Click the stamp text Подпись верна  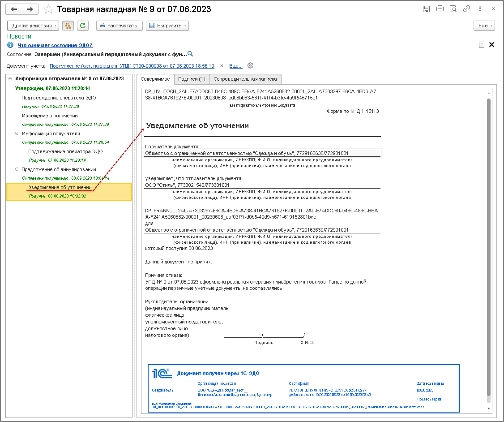click(x=429, y=399)
